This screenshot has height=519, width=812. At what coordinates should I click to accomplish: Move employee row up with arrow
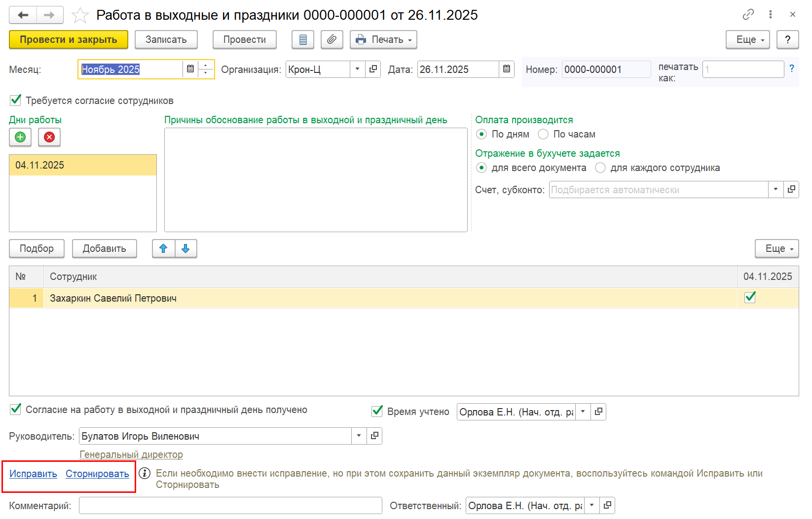[163, 248]
